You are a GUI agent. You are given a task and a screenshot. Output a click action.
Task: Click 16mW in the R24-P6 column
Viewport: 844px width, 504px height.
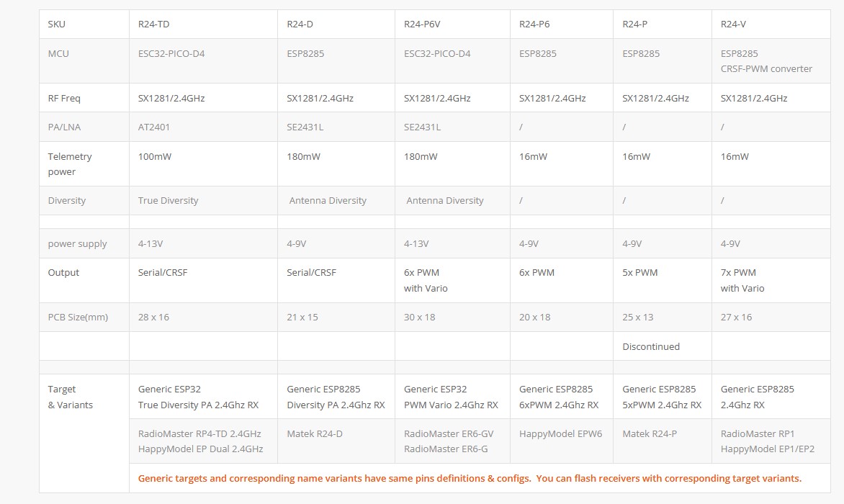533,157
